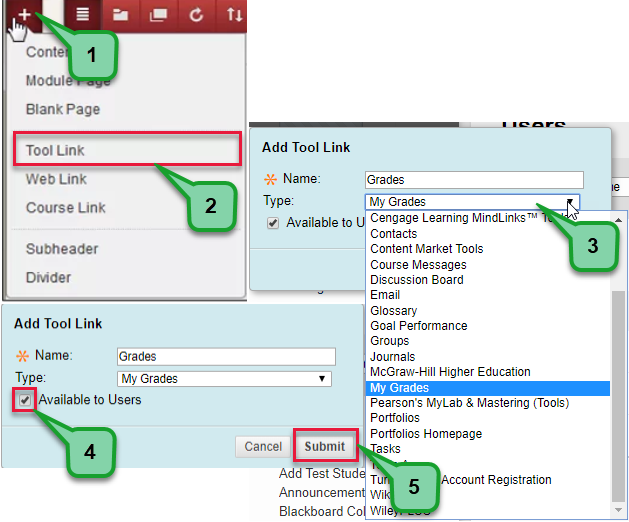Select Email option in Type list
The width and height of the screenshot is (629, 522).
tap(385, 295)
